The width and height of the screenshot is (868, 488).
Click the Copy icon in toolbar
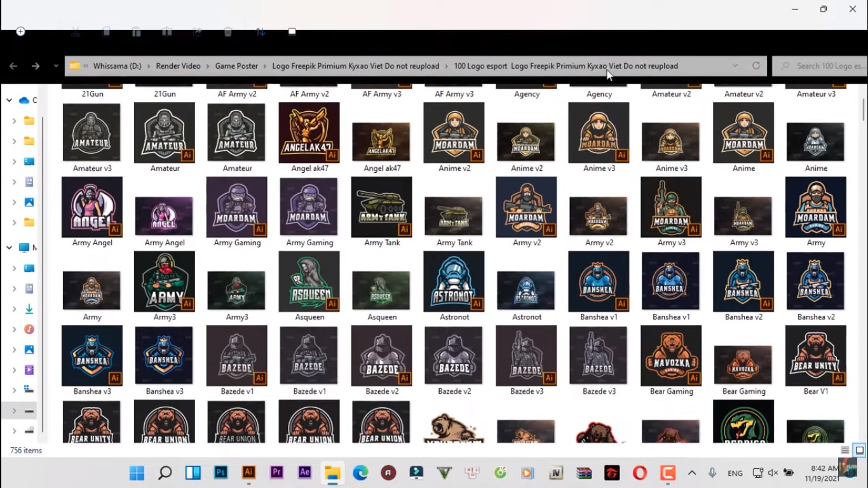[x=107, y=31]
